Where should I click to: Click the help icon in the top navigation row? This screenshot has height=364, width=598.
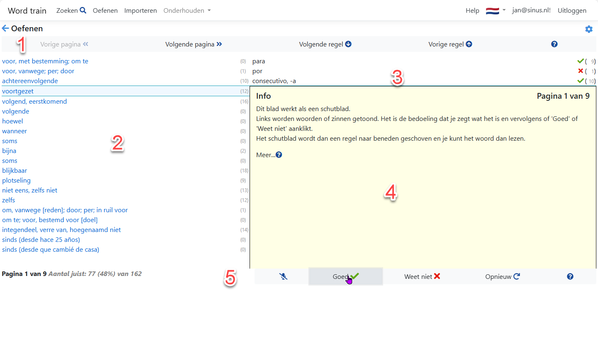pyautogui.click(x=554, y=44)
